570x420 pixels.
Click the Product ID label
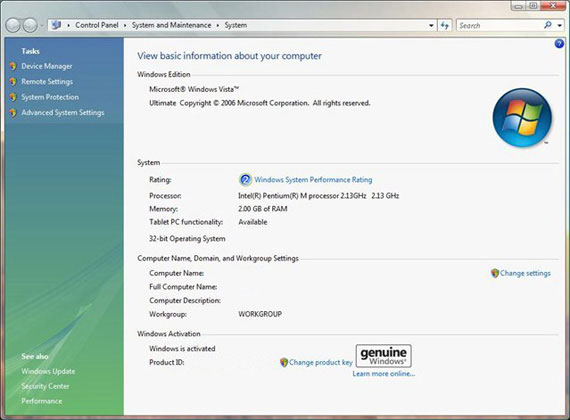[166, 362]
